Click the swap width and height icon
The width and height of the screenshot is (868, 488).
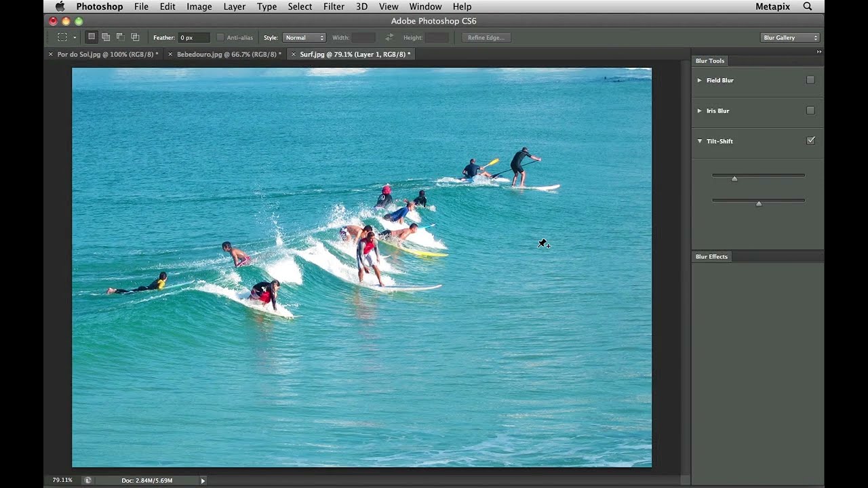[389, 37]
